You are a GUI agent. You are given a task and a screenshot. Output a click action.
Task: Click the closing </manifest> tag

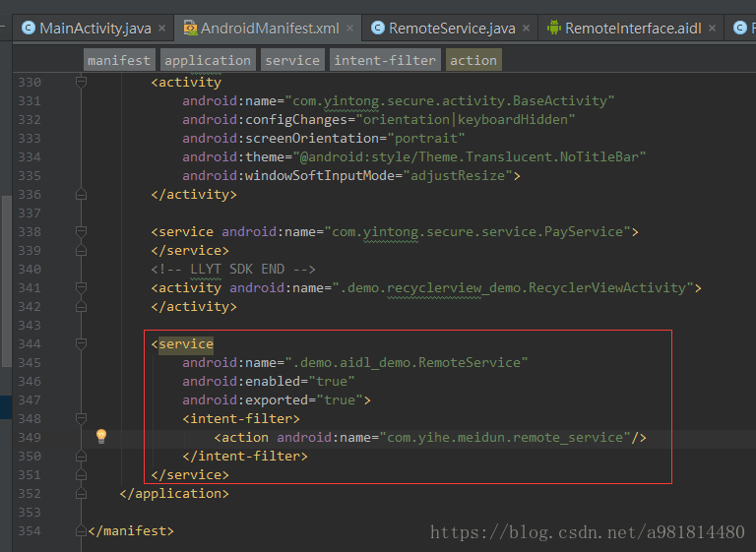[131, 530]
